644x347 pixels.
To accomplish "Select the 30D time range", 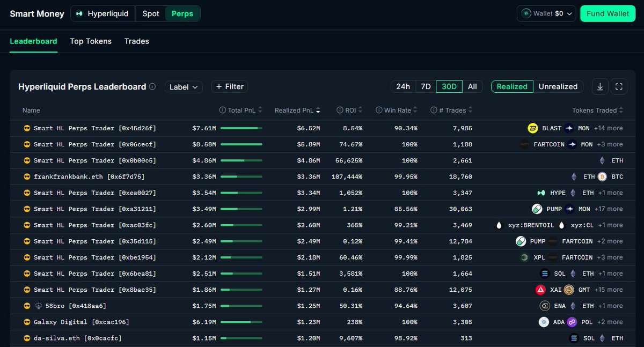I will (x=449, y=86).
